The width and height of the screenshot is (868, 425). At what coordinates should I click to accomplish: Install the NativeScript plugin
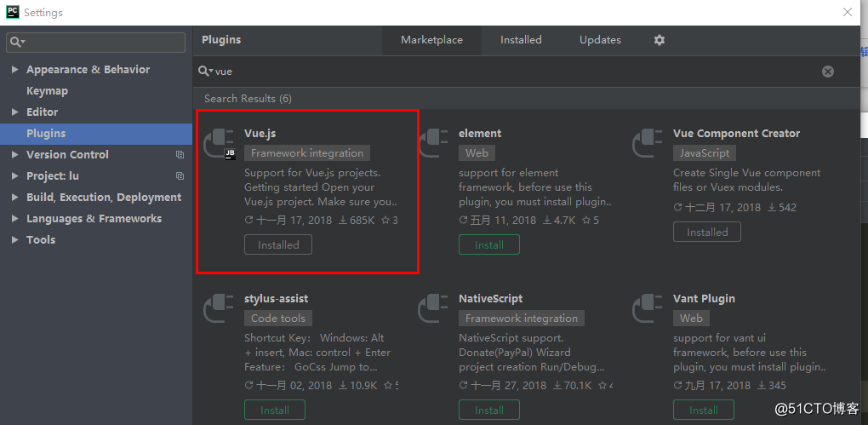click(489, 410)
